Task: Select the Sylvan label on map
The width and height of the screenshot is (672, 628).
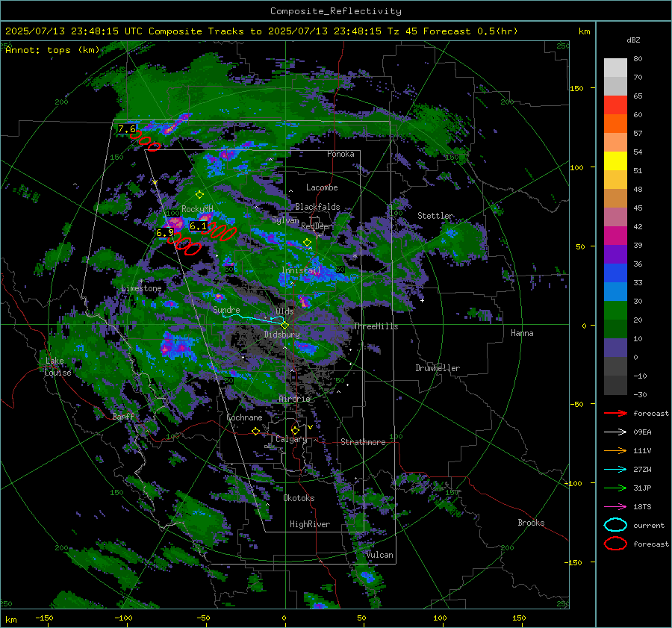Action: point(285,220)
